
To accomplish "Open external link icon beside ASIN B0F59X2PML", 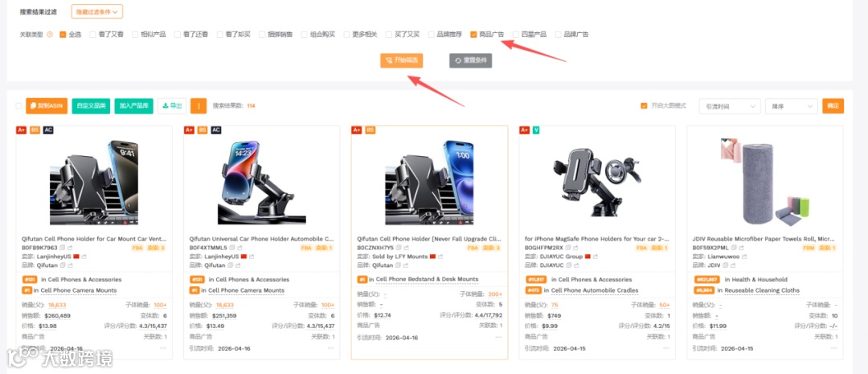I will 741,248.
